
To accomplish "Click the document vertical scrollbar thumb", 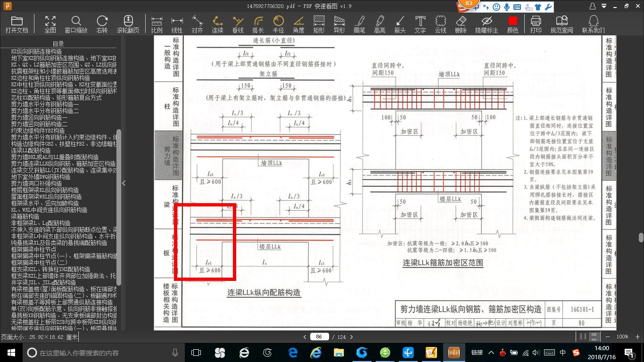I will click(641, 238).
